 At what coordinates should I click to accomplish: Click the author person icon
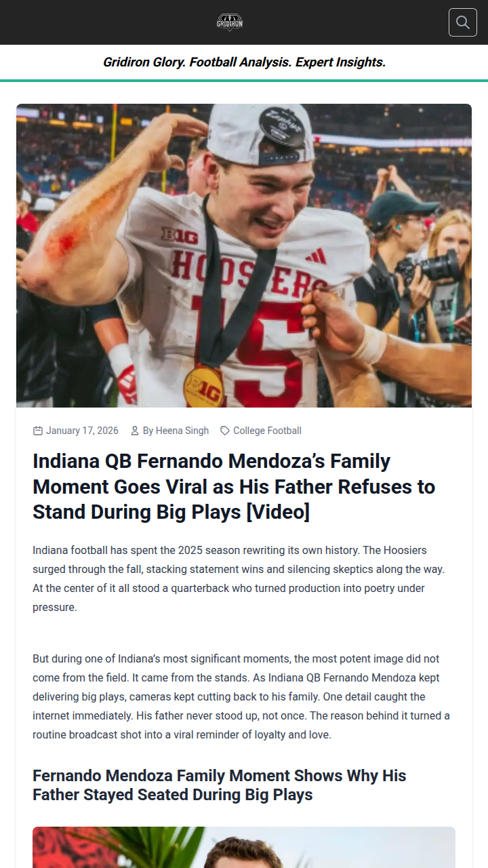(x=134, y=431)
